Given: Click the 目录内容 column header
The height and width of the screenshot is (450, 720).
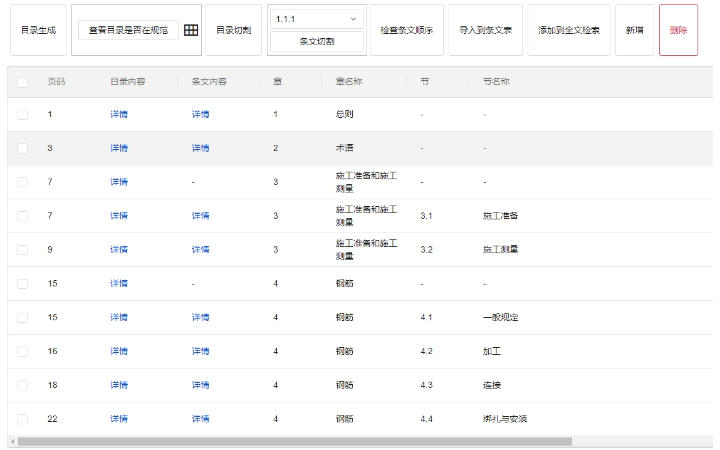Looking at the screenshot, I should click(x=128, y=82).
